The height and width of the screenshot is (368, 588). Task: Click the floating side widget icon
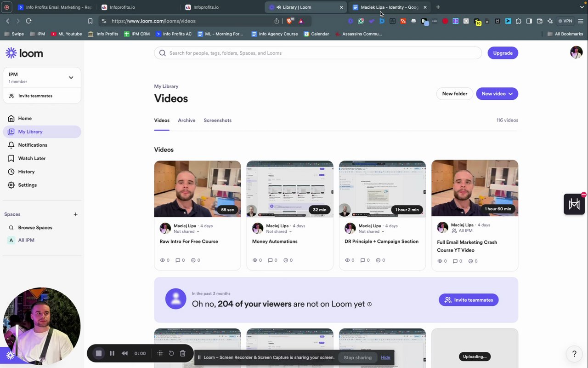click(x=574, y=204)
